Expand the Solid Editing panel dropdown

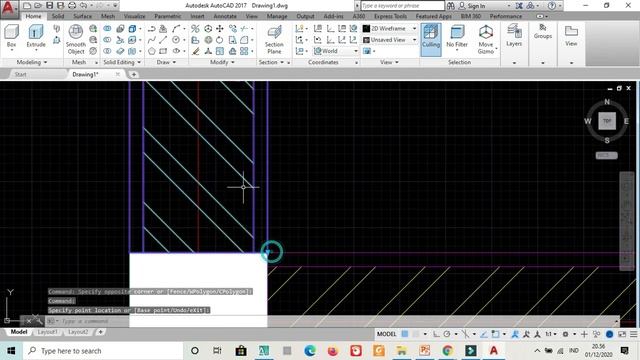coord(122,62)
